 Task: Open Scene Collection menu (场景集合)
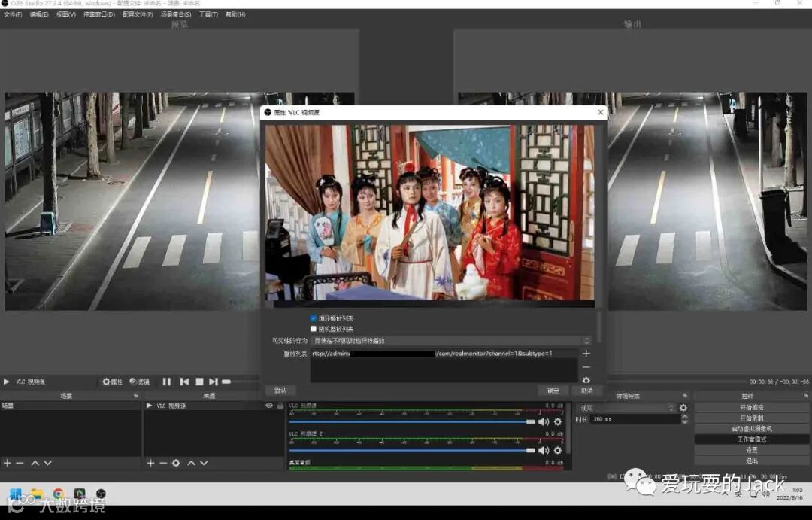[x=176, y=14]
